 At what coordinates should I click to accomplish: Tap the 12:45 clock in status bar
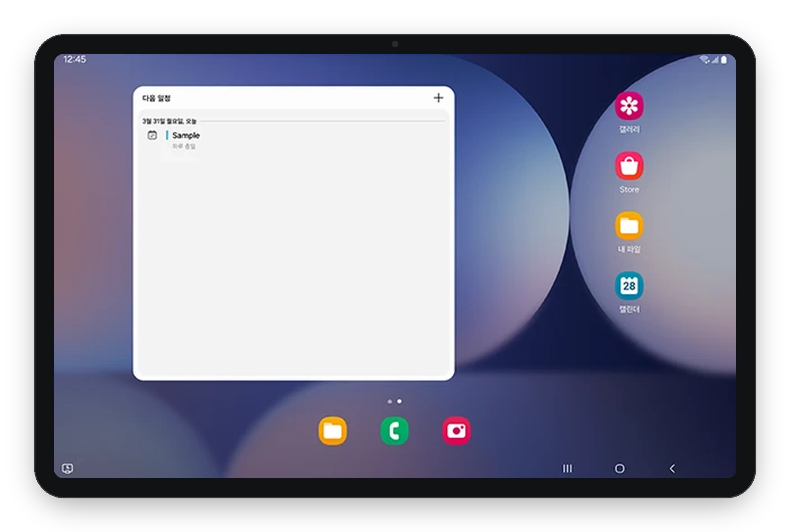pyautogui.click(x=75, y=59)
